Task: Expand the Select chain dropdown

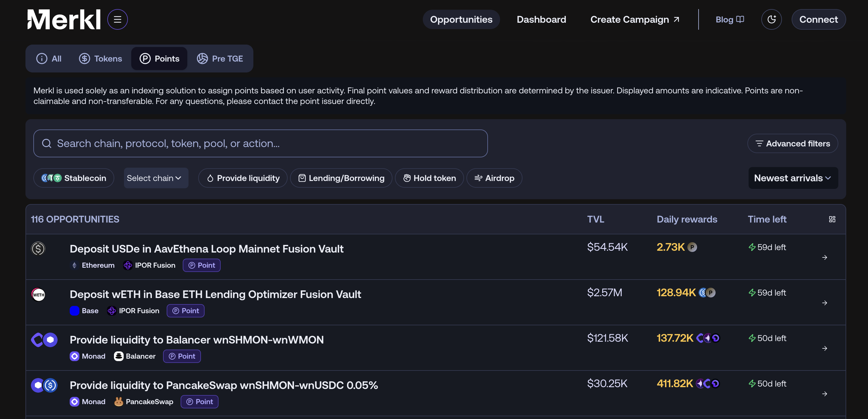Action: [x=156, y=178]
